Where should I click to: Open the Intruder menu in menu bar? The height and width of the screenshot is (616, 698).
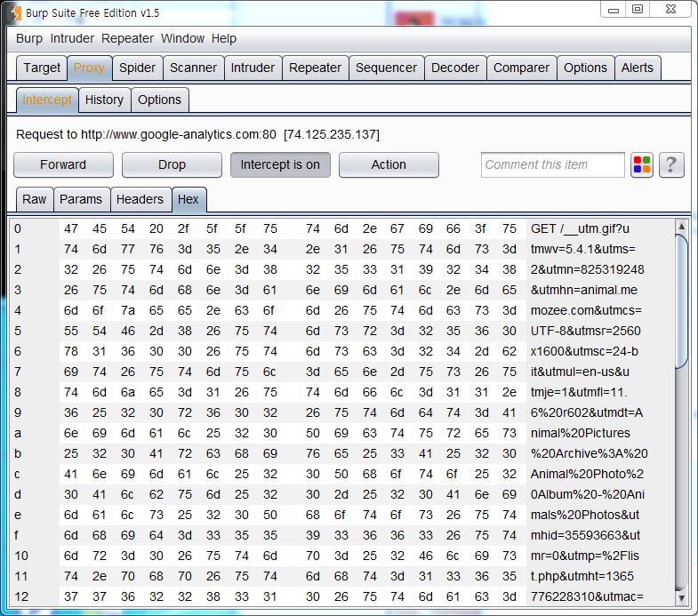[72, 39]
